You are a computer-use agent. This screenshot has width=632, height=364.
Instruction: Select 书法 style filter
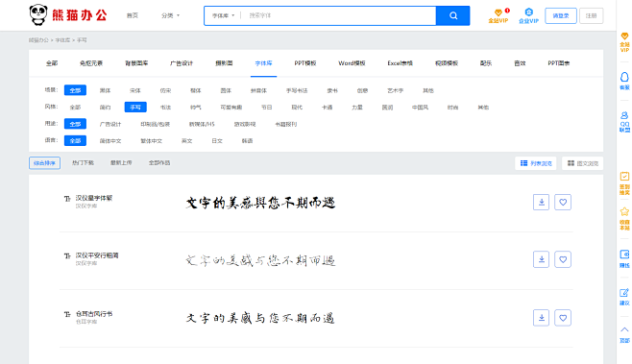[x=165, y=108]
